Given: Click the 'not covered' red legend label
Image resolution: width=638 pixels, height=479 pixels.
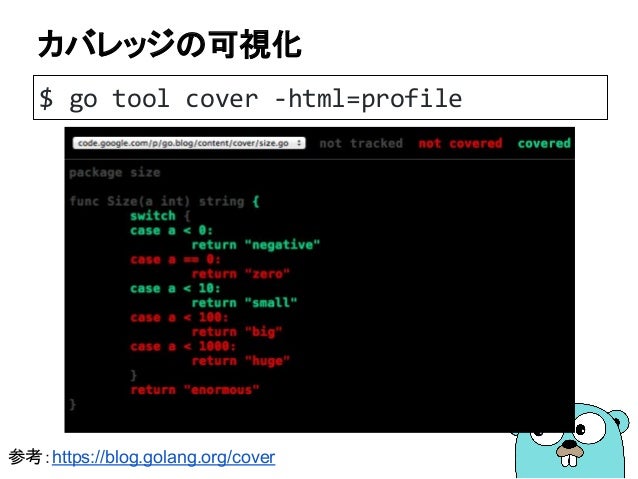Looking at the screenshot, I should click(x=460, y=143).
